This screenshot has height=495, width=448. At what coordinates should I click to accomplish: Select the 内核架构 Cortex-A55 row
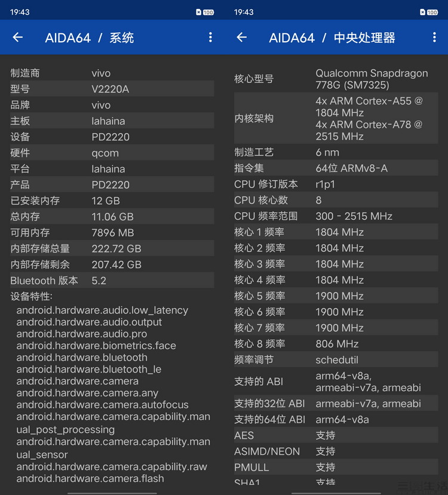click(x=336, y=118)
